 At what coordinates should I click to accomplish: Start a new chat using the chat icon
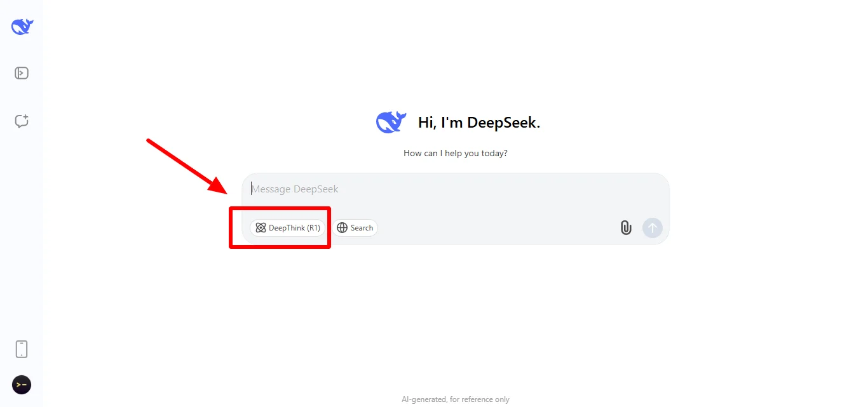pyautogui.click(x=21, y=121)
